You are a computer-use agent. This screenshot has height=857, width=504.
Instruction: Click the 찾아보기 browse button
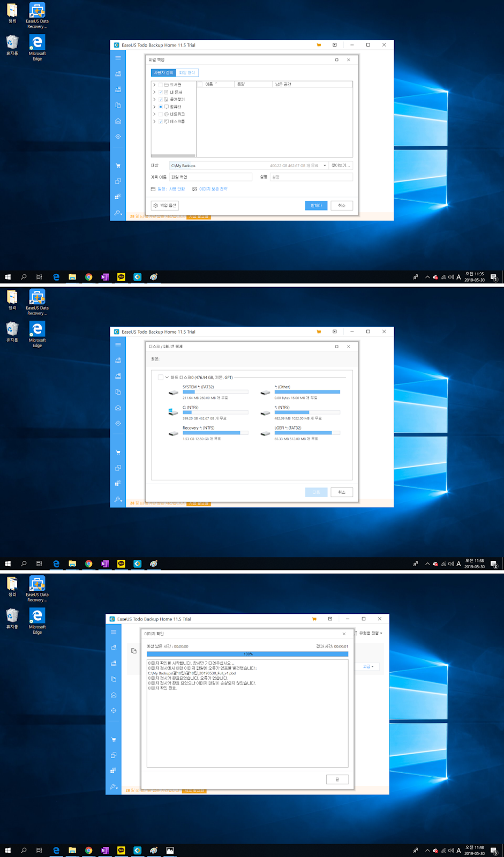(x=340, y=166)
